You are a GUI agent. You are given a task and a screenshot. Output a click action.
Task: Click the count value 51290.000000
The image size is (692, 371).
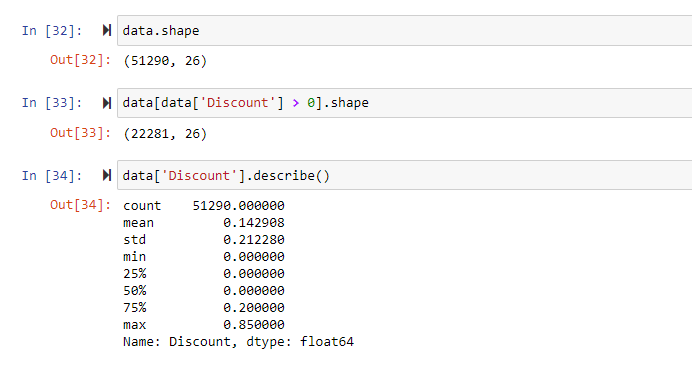coord(238,206)
